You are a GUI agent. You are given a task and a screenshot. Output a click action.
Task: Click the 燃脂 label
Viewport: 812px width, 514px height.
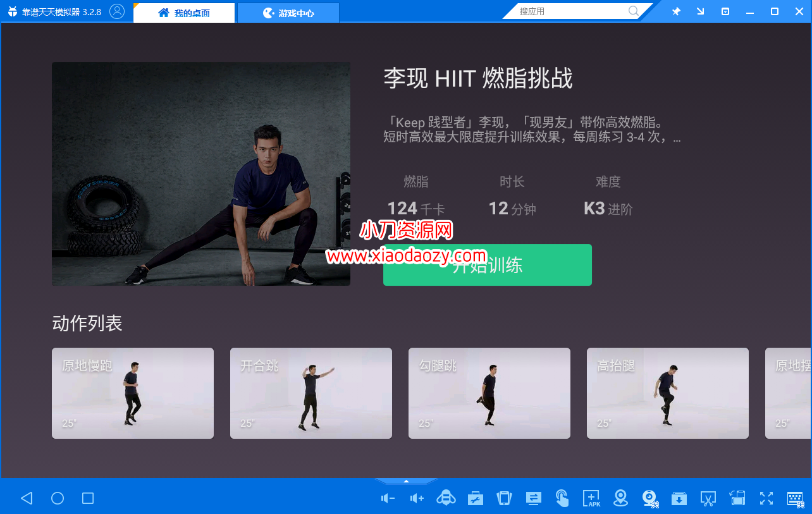[416, 182]
